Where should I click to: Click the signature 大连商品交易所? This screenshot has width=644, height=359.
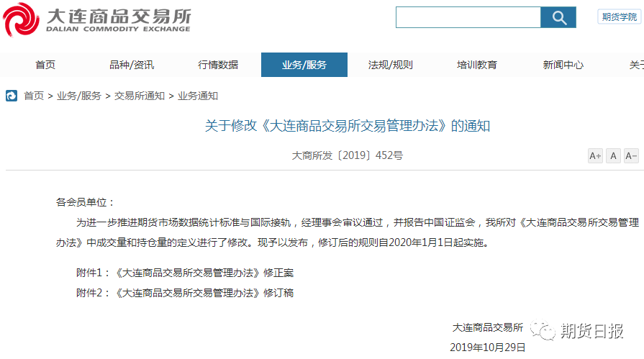pos(488,327)
